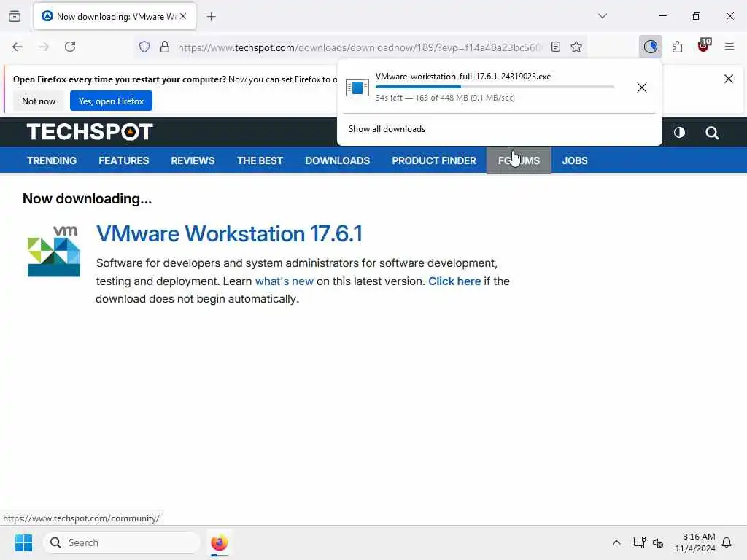Open TechSpot site search
Image resolution: width=747 pixels, height=560 pixels.
tap(712, 133)
